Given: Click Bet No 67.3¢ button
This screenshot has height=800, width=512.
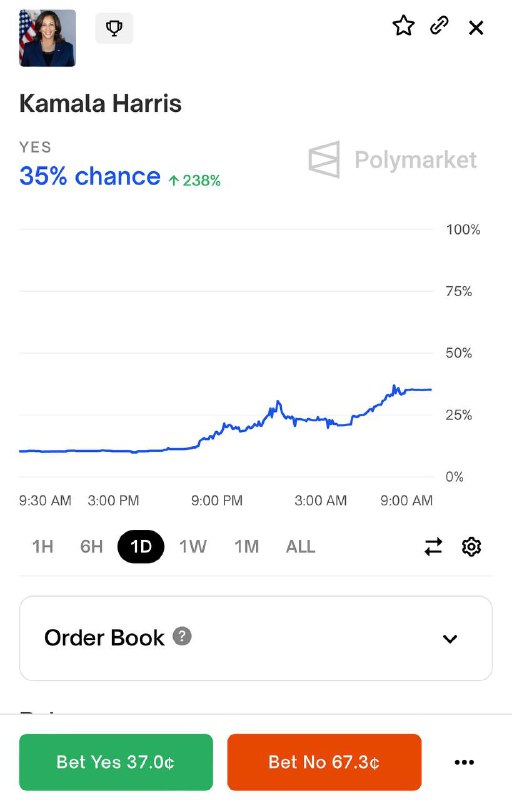Looking at the screenshot, I should pos(324,762).
